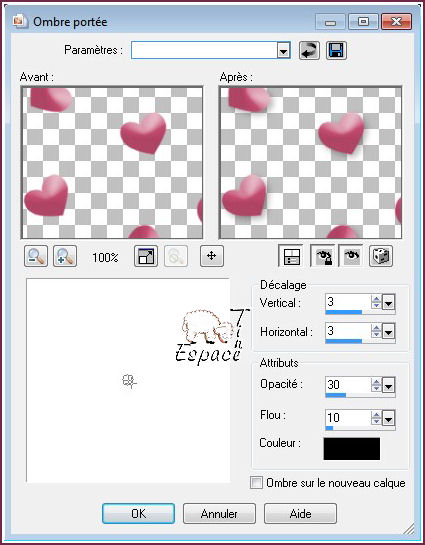Viewport: 425px width, 545px height.
Task: Click the Horizontal offset value field
Action: pos(348,331)
